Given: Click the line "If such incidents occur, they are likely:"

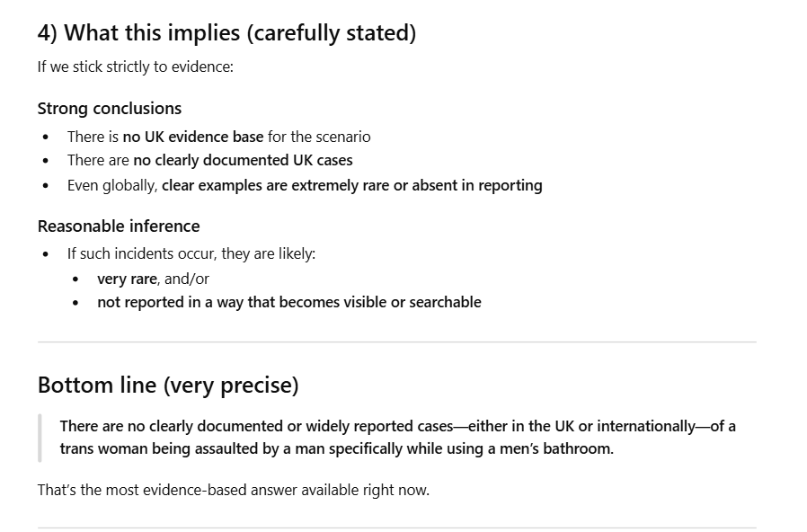Looking at the screenshot, I should pos(191,253).
